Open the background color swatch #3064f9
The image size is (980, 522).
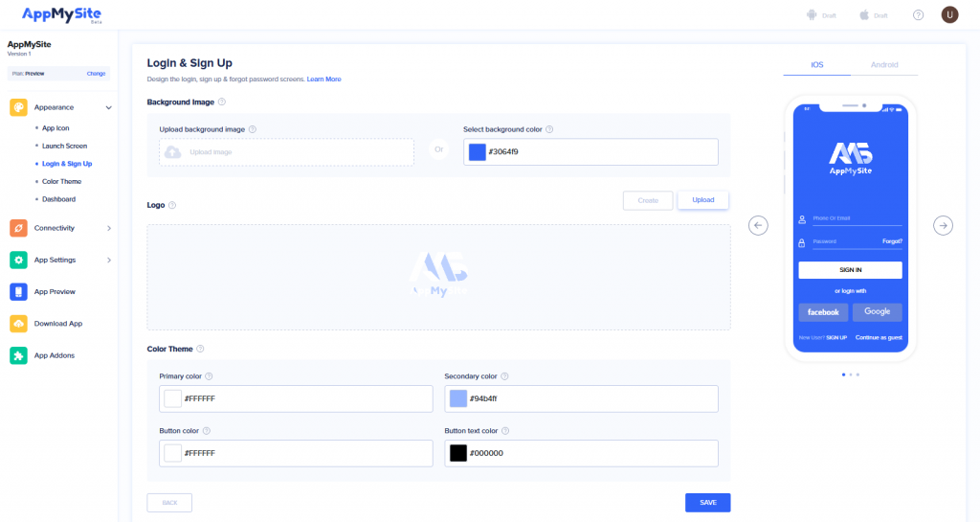click(477, 152)
